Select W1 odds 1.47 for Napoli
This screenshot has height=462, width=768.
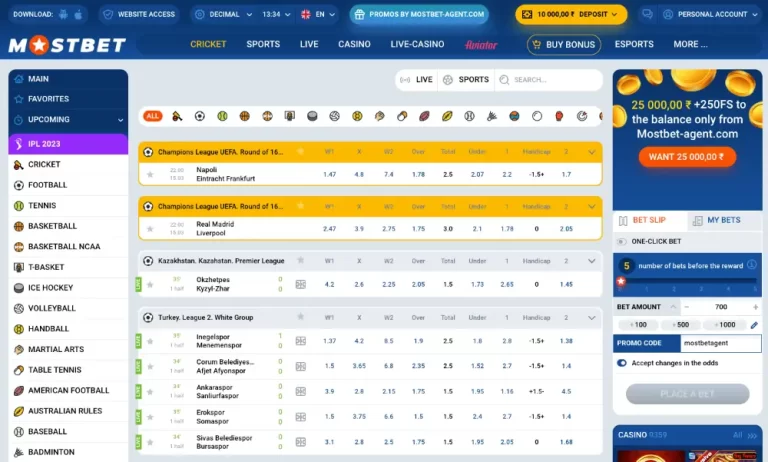click(x=330, y=174)
